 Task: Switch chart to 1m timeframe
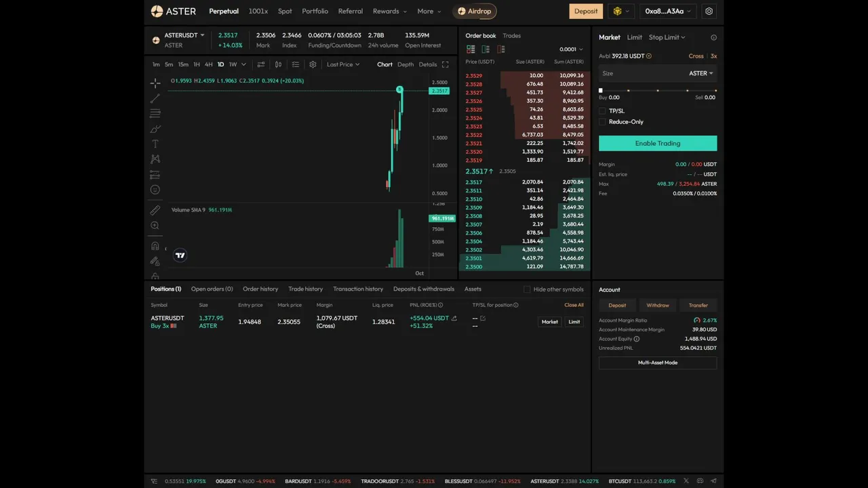(x=156, y=64)
